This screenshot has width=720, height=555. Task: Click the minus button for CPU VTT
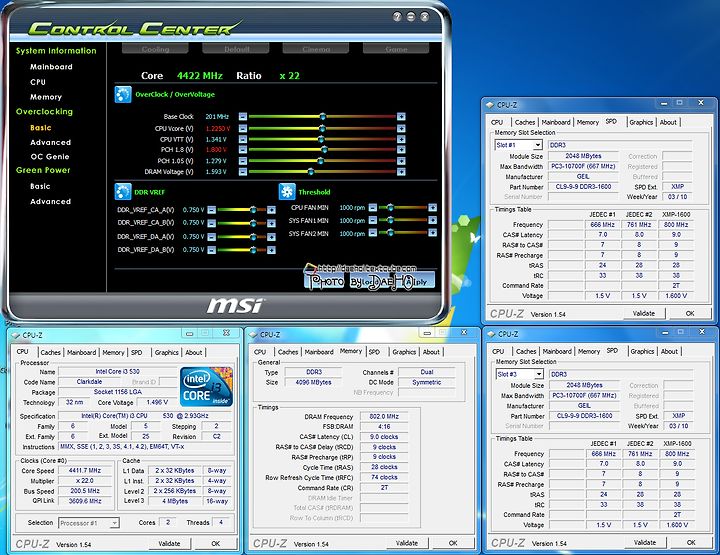click(243, 139)
